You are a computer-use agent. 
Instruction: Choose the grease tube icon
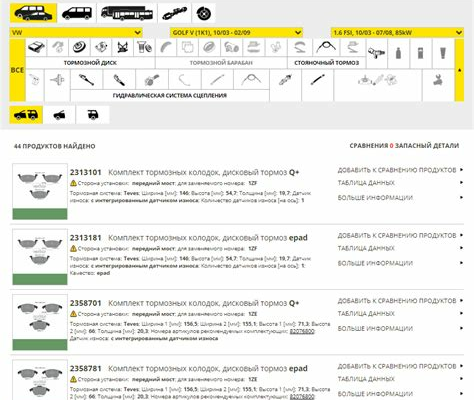[443, 53]
